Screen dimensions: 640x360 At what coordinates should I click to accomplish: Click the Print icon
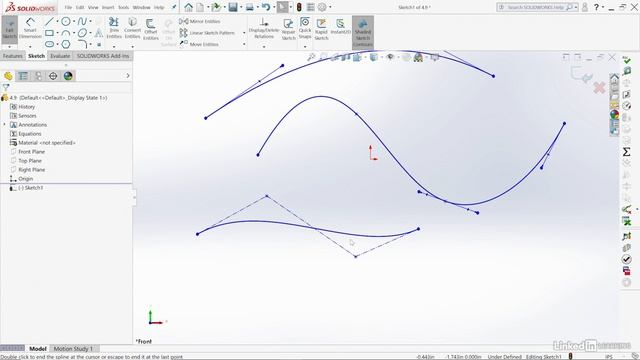click(x=249, y=7)
